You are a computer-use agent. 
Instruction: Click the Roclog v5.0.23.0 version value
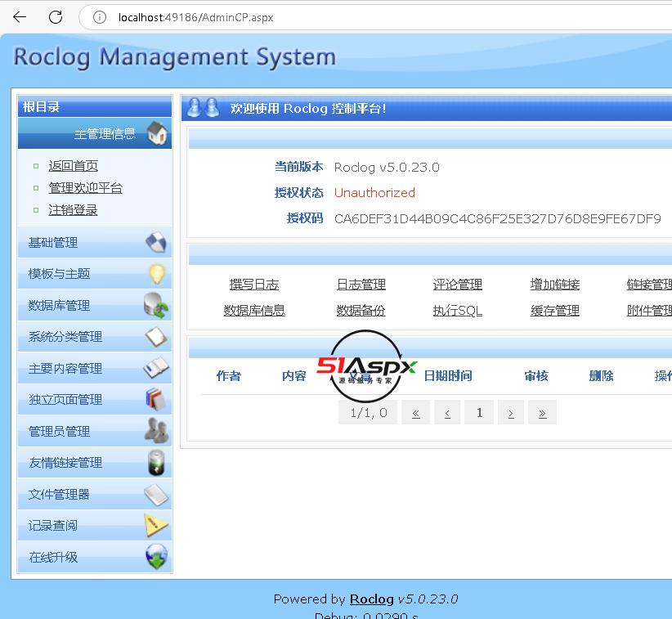pos(387,167)
